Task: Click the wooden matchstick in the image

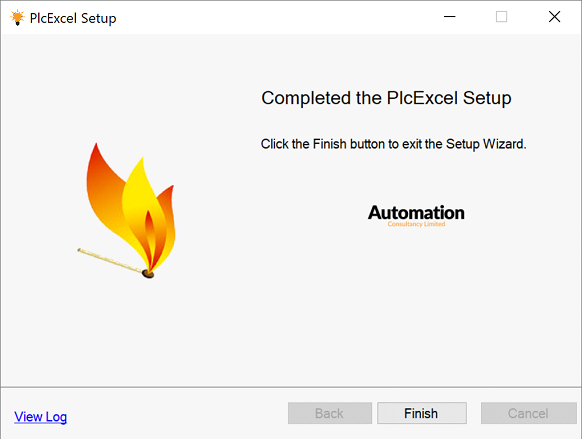Action: pyautogui.click(x=111, y=260)
